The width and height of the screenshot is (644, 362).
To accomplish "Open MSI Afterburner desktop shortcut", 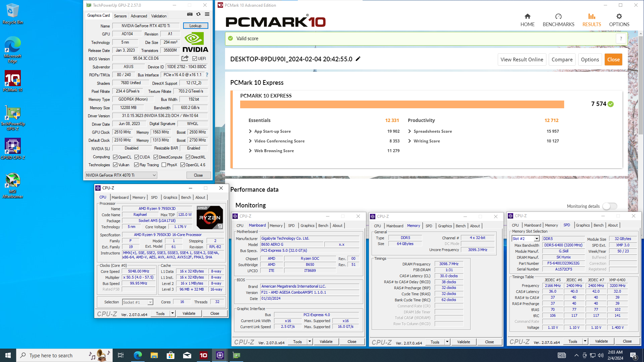I will point(13,186).
